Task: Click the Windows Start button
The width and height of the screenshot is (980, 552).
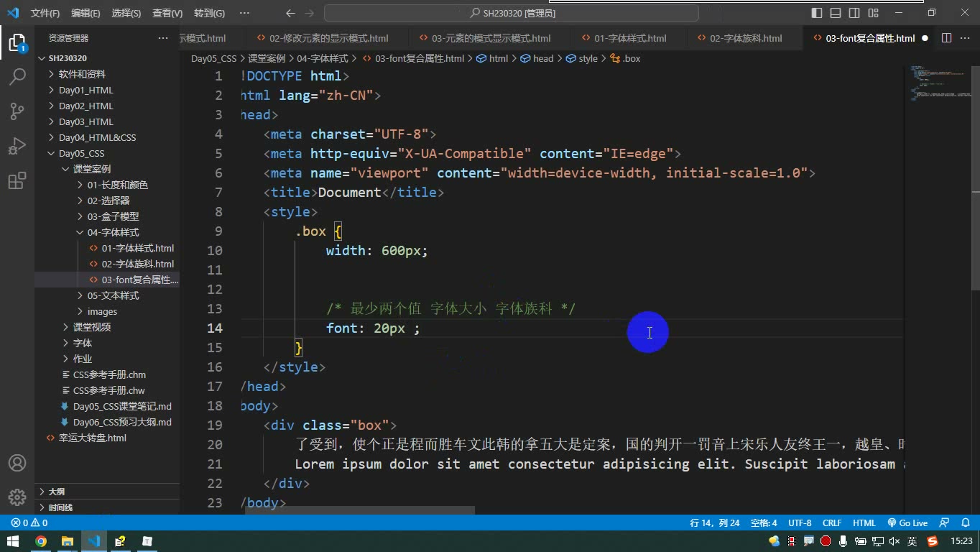Action: tap(13, 541)
